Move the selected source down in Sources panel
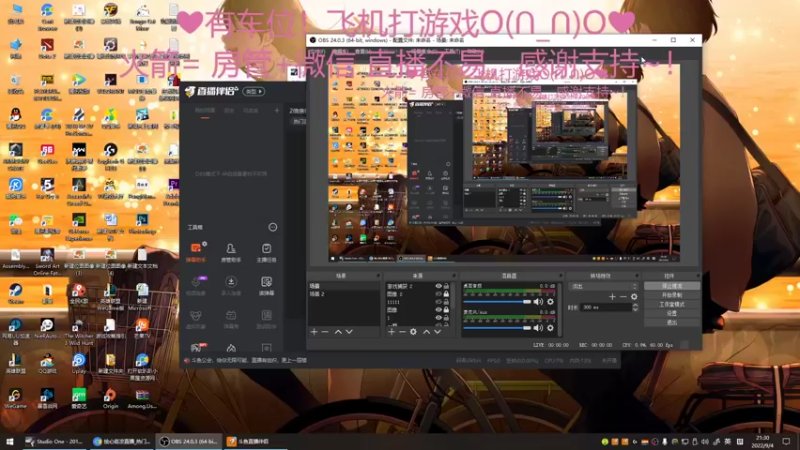Viewport: 800px width, 450px height. tap(437, 332)
